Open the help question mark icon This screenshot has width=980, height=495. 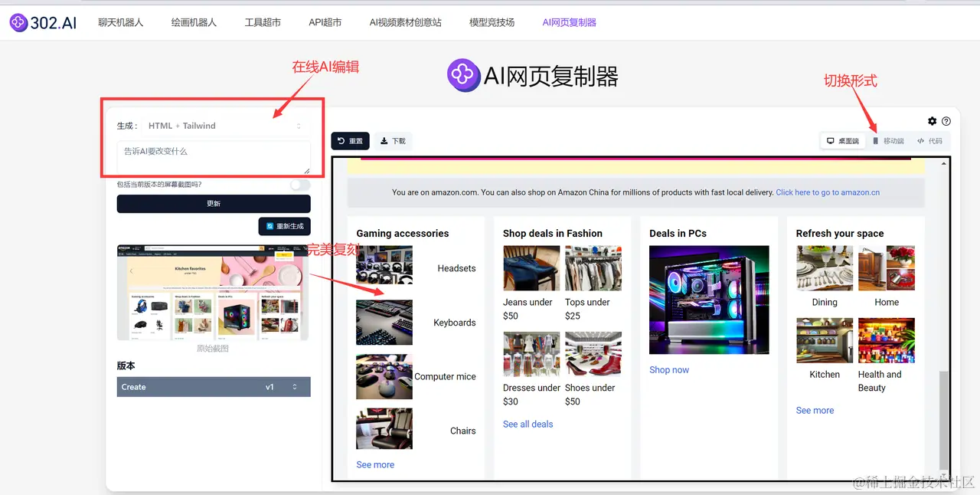[x=946, y=121]
